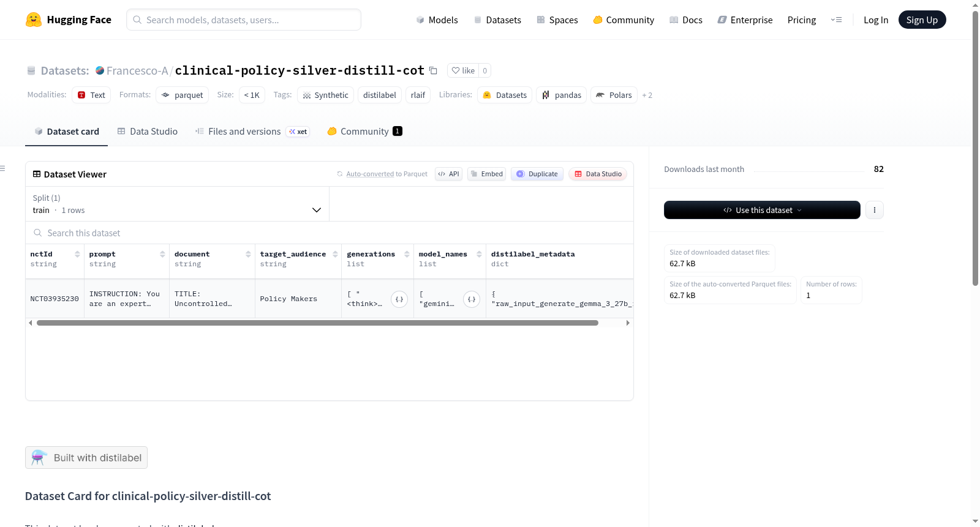This screenshot has width=980, height=527.
Task: Click the horizontal scrollbar of the dataset table
Action: tap(317, 323)
